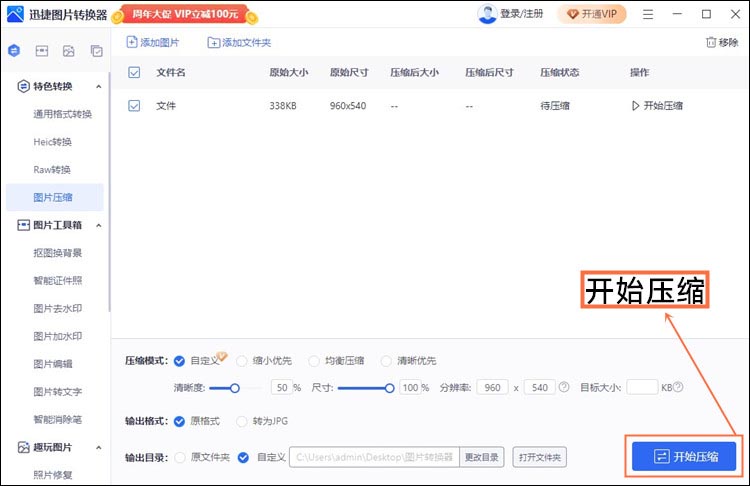Click the 趣玩图片 section icon
This screenshot has height=486, width=750.
pyautogui.click(x=23, y=447)
